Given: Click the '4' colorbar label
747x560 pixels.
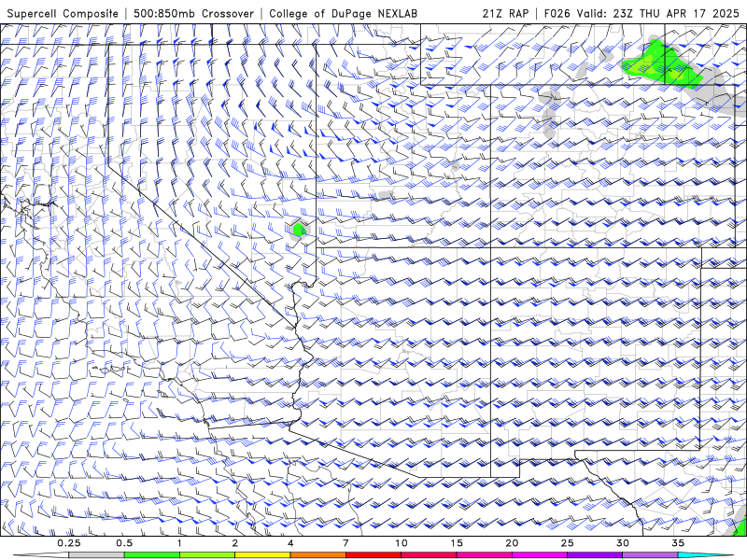Looking at the screenshot, I should coord(290,543).
